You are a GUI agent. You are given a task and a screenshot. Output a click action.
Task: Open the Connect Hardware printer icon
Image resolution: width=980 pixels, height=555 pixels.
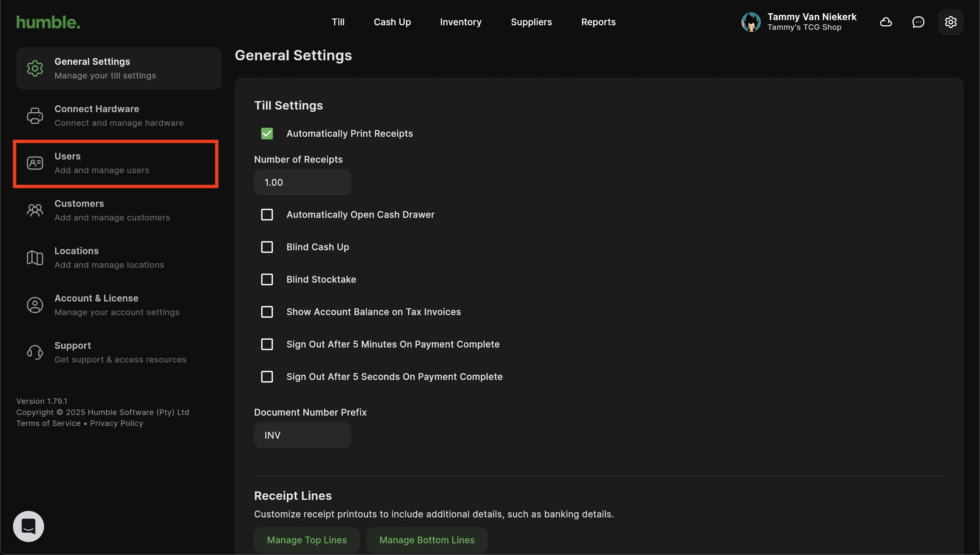coord(35,116)
